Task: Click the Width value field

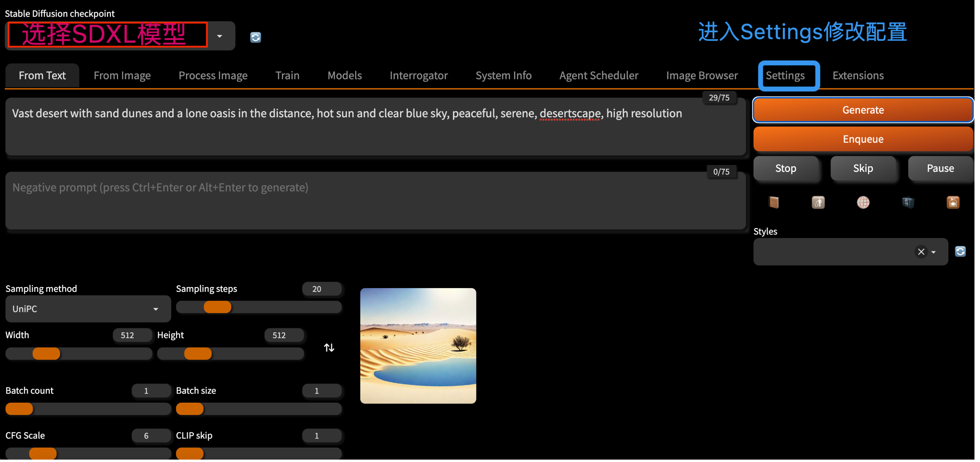Action: coord(132,335)
